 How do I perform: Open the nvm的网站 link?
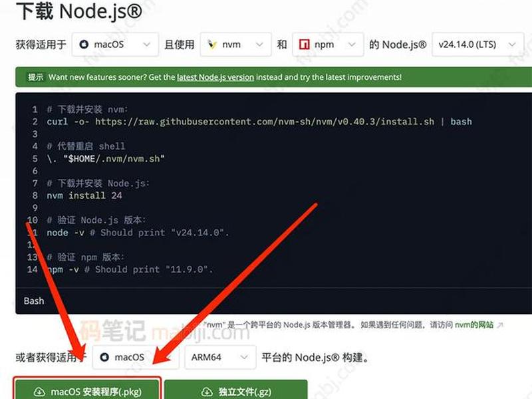(x=473, y=325)
